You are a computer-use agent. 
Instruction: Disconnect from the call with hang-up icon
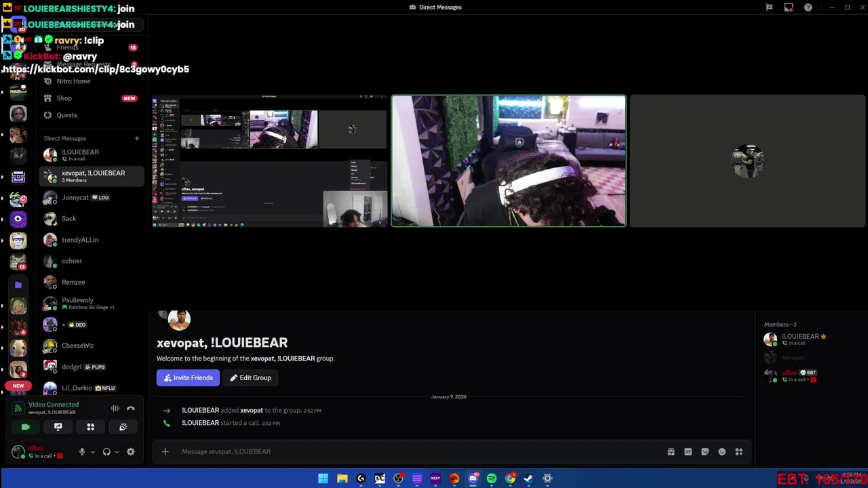tap(131, 408)
